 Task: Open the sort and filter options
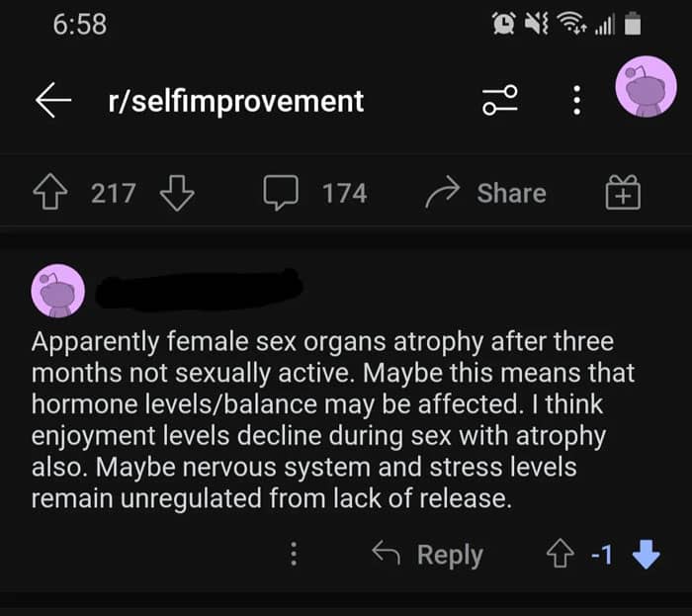click(x=499, y=101)
